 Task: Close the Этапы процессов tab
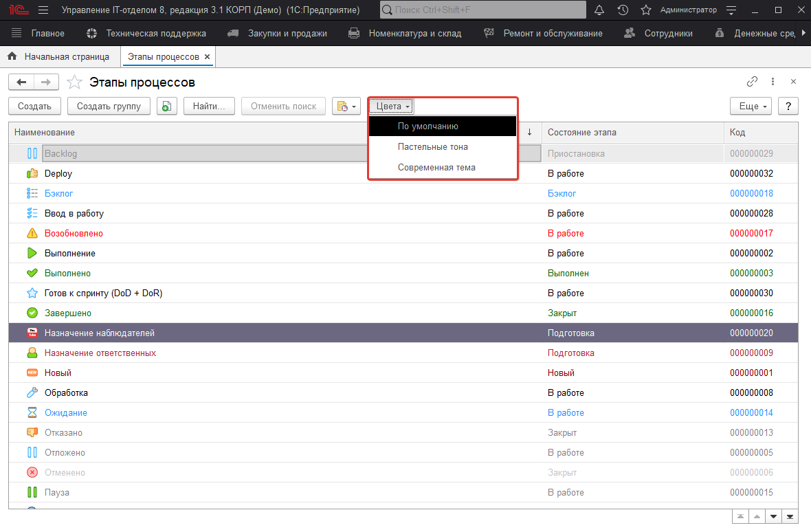(208, 56)
